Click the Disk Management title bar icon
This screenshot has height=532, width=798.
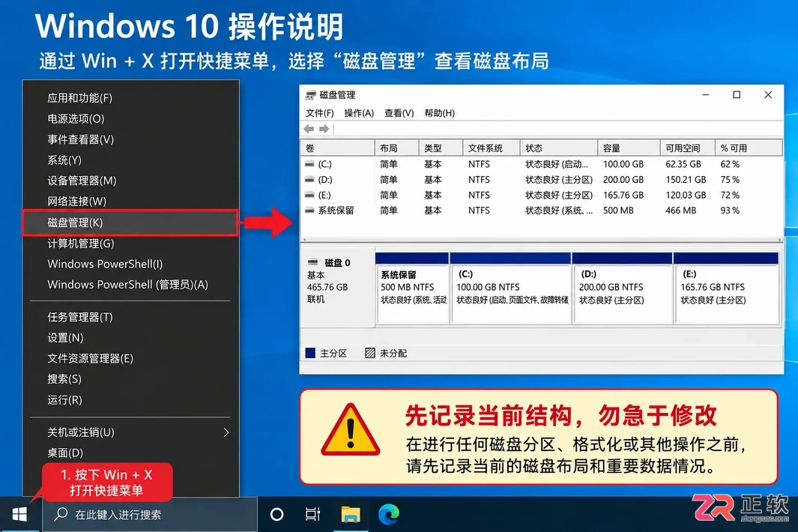[x=310, y=95]
